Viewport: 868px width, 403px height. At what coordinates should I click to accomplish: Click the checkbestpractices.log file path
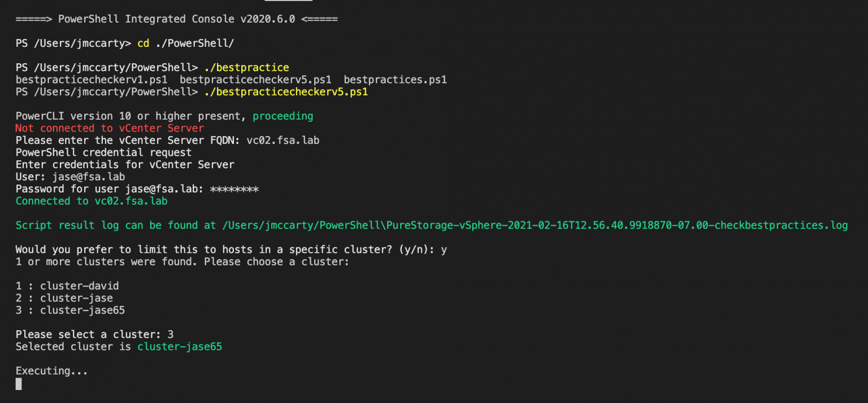click(x=535, y=225)
